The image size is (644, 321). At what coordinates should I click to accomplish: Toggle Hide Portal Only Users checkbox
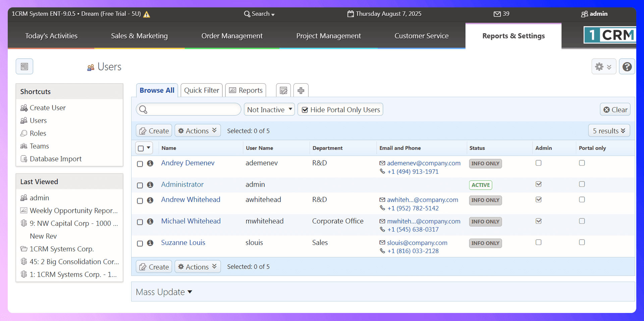tap(305, 110)
